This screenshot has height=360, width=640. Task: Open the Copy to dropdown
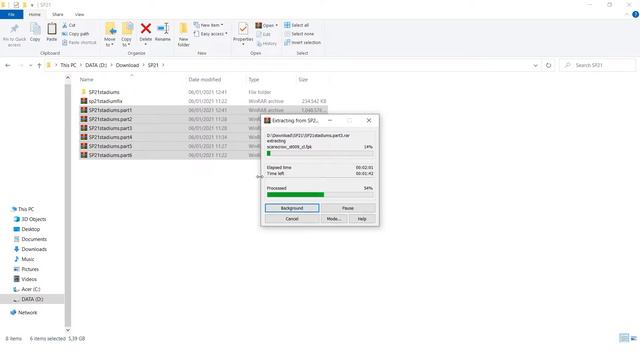click(x=127, y=35)
